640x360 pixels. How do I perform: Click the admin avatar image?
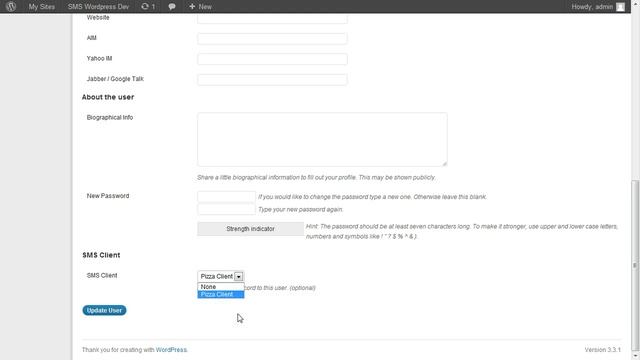tap(620, 7)
